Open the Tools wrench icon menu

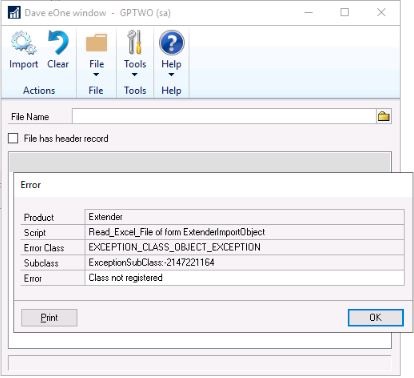(135, 42)
